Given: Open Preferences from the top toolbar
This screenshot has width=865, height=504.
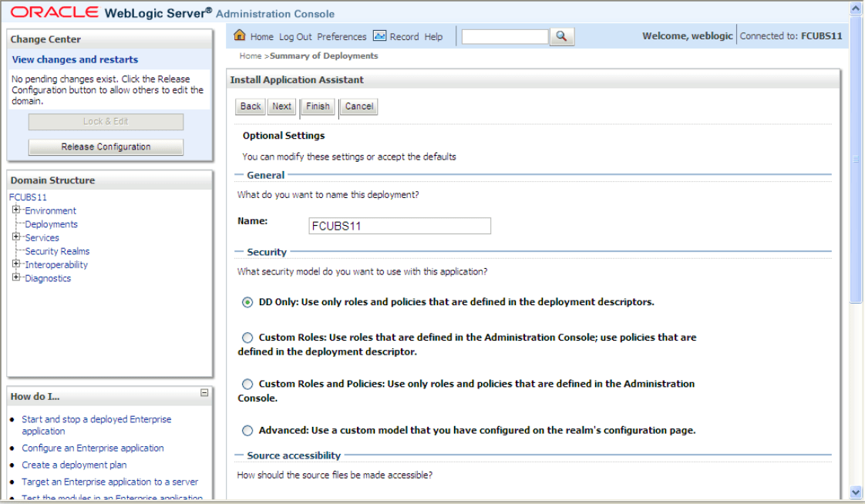Looking at the screenshot, I should pos(342,35).
